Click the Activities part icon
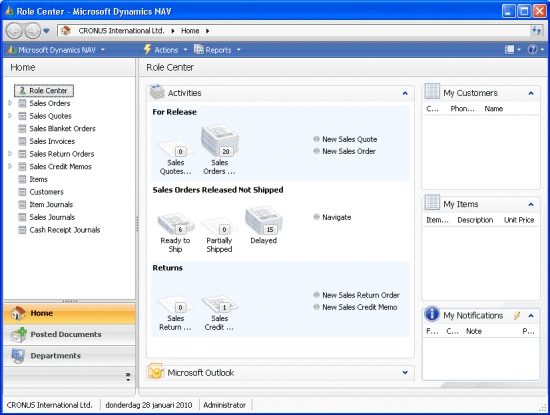The width and height of the screenshot is (550, 415). pyautogui.click(x=157, y=92)
